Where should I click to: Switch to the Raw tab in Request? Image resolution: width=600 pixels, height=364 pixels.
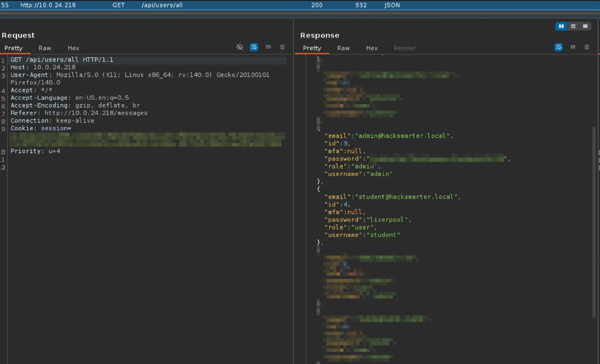click(x=45, y=48)
